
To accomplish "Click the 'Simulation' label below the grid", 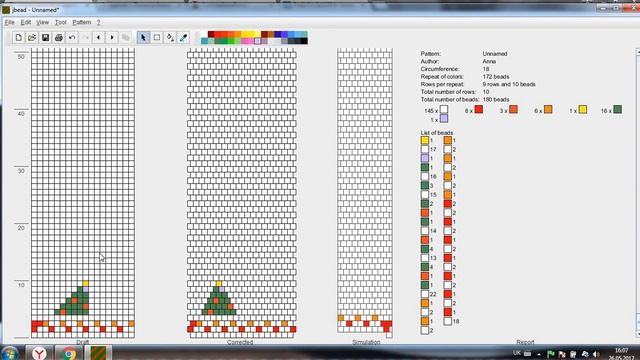I will point(366,342).
